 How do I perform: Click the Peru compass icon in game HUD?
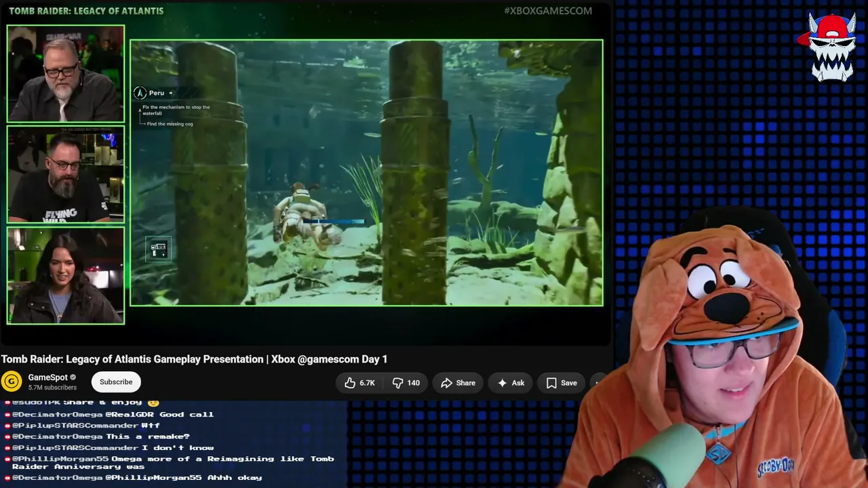[140, 93]
